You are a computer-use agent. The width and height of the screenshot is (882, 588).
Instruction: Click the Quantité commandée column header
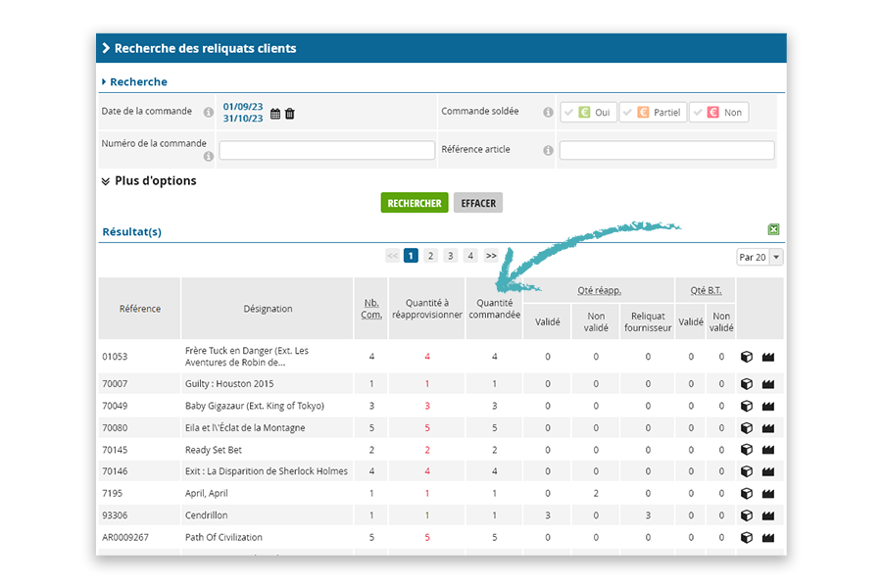pos(495,309)
